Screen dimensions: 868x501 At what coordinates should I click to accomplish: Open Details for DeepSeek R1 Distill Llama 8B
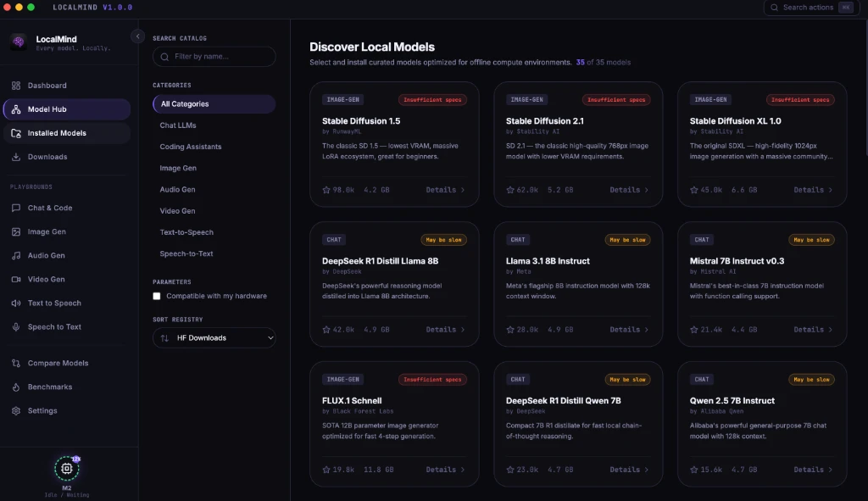445,330
